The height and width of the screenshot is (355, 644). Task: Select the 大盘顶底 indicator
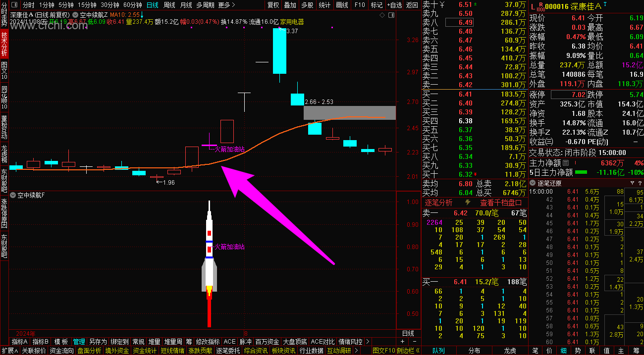[x=295, y=342]
